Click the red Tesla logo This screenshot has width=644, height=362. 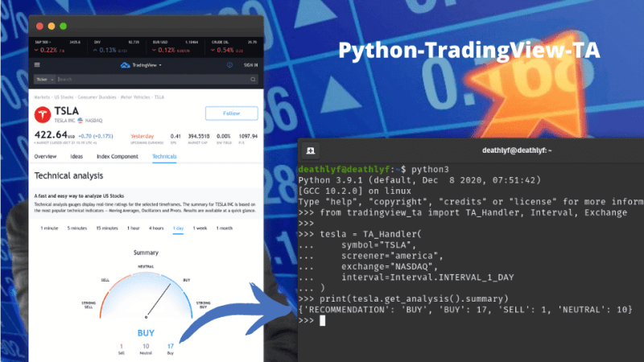point(43,114)
